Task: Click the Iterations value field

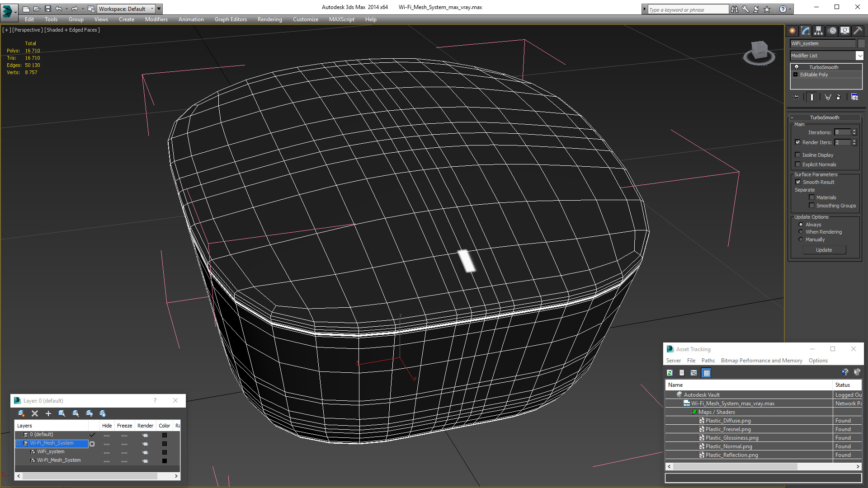Action: (842, 132)
